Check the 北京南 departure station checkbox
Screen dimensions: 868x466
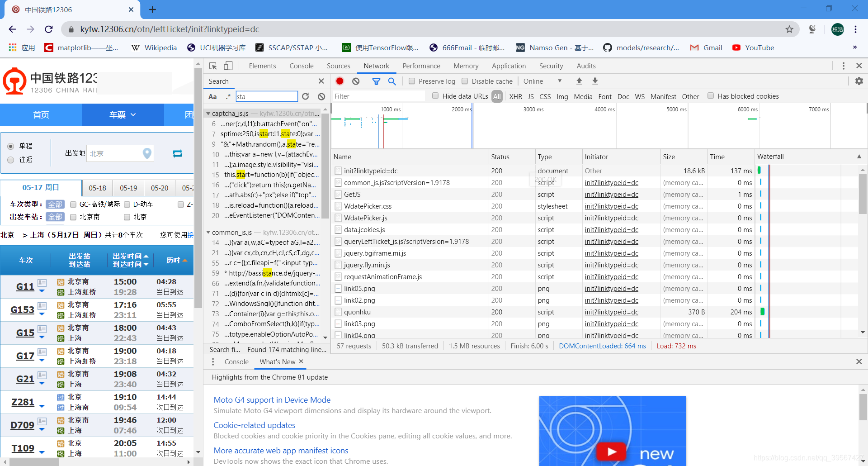[x=73, y=217]
